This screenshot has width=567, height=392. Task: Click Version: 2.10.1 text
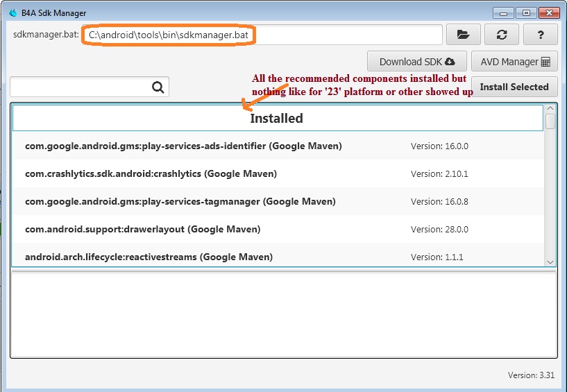(x=439, y=174)
